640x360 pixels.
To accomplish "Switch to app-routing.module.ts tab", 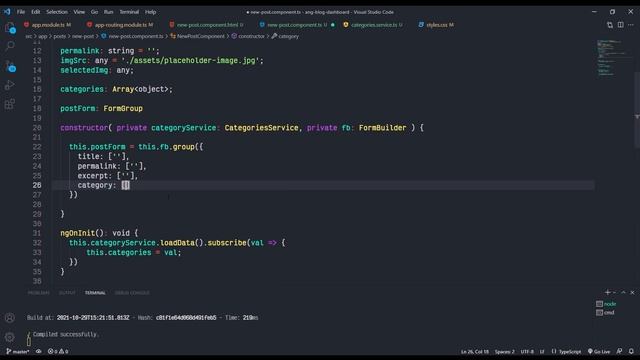I will coord(120,25).
